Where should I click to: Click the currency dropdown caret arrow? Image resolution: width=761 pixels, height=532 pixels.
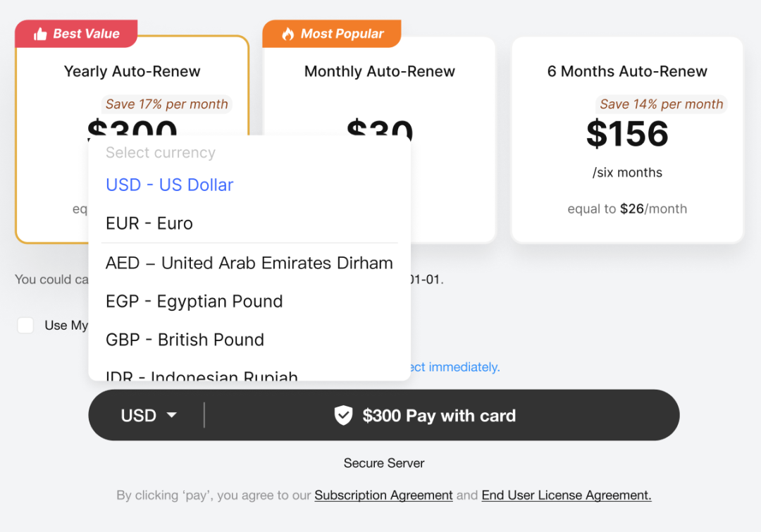pyautogui.click(x=171, y=416)
